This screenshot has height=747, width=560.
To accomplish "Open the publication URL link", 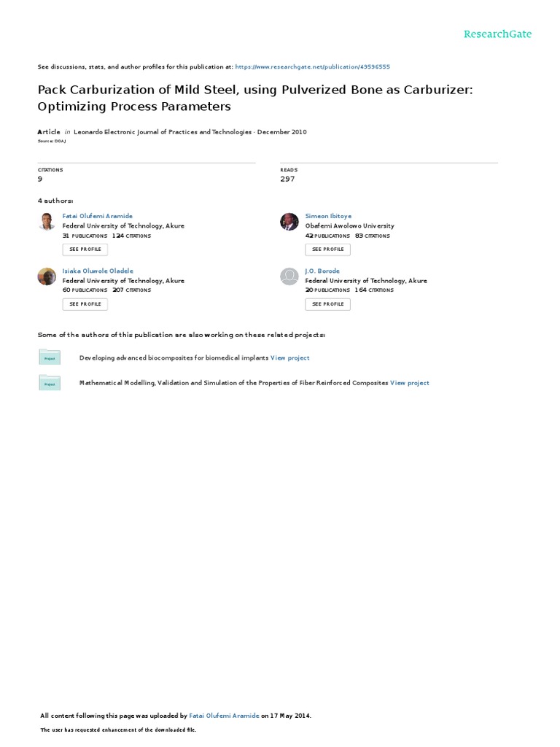I will click(313, 66).
